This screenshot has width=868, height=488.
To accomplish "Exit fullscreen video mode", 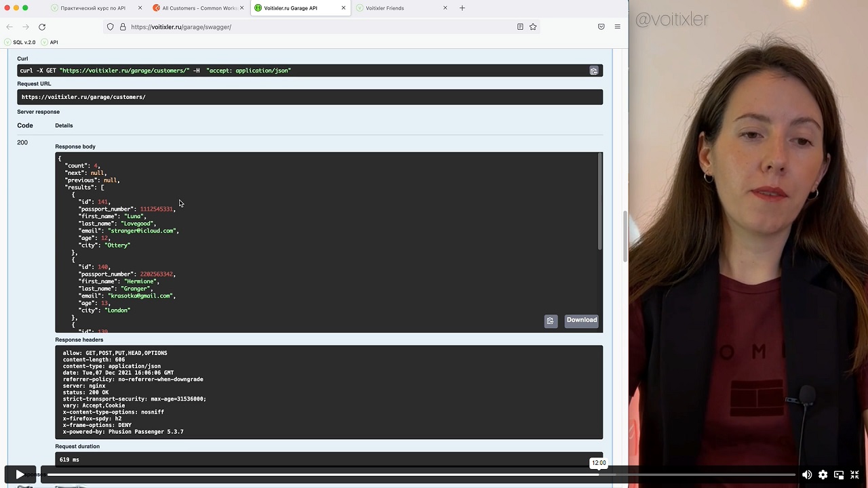I will click(854, 475).
